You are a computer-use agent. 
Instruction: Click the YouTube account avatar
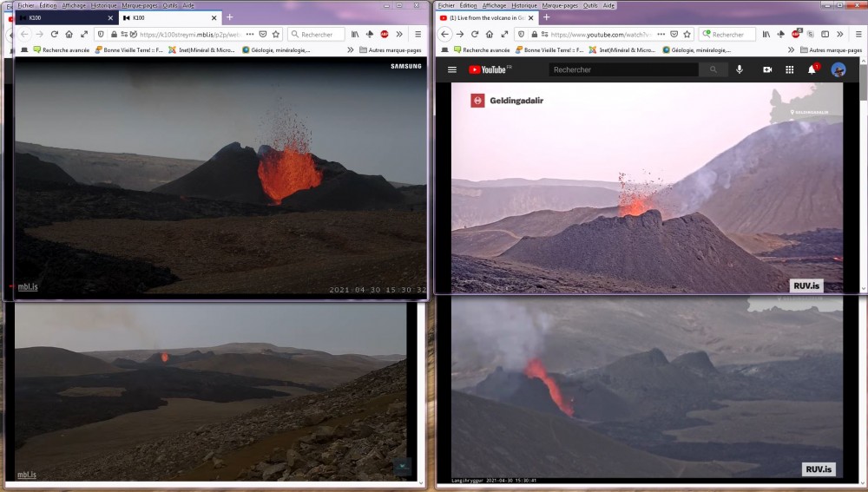coord(838,69)
